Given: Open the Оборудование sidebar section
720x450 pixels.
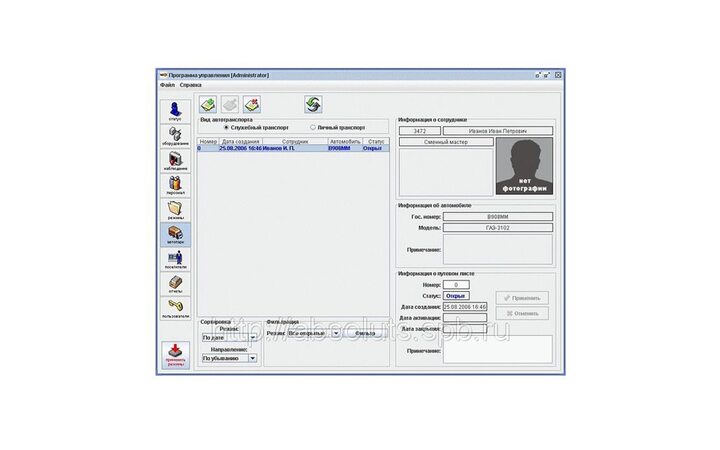Looking at the screenshot, I should pyautogui.click(x=175, y=135).
